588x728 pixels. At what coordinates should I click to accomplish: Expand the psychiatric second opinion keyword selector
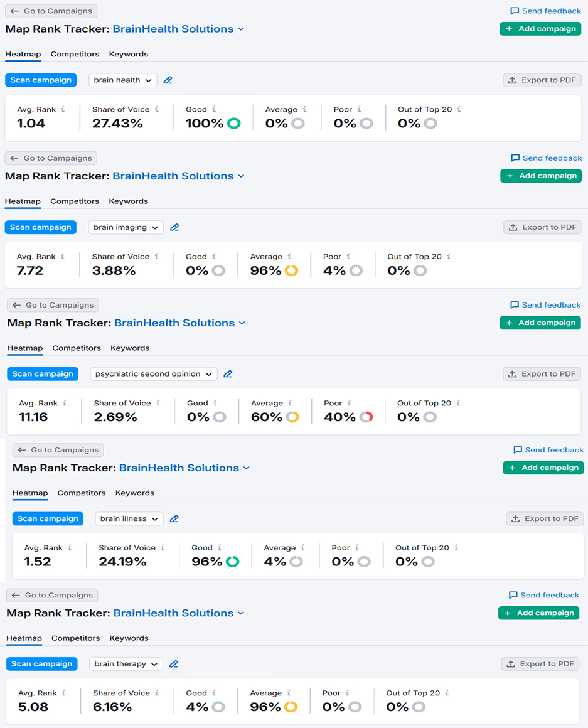pos(153,374)
